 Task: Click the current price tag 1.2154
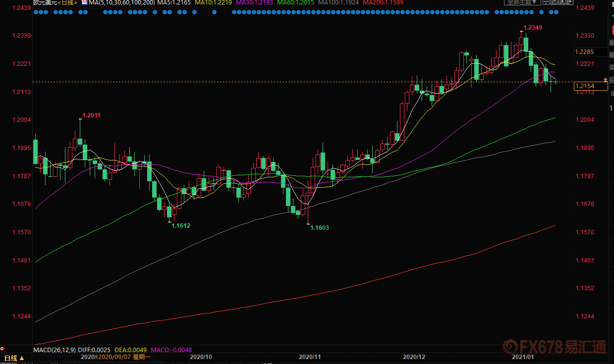590,87
